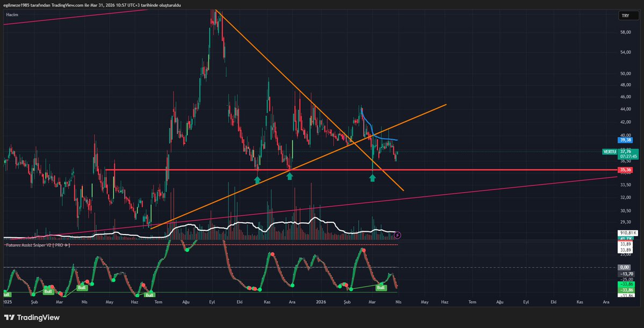Click the 32,00 price axis level

pos(626,198)
